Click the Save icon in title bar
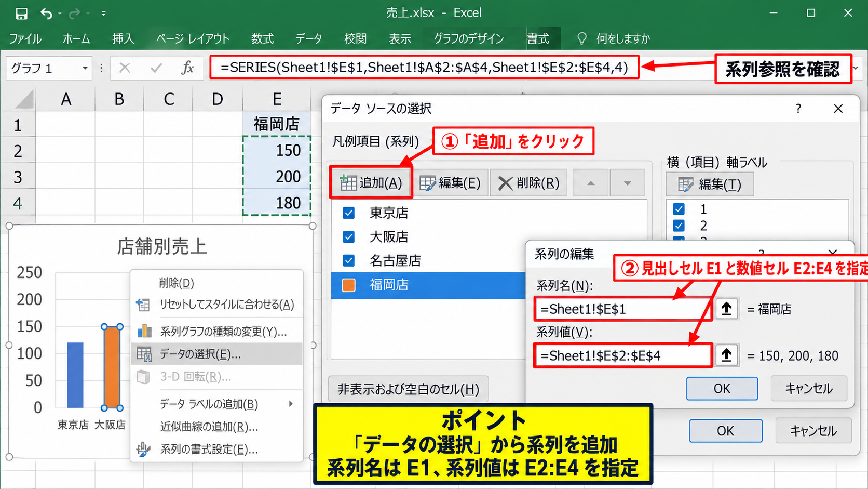The height and width of the screenshot is (489, 868). pyautogui.click(x=21, y=14)
